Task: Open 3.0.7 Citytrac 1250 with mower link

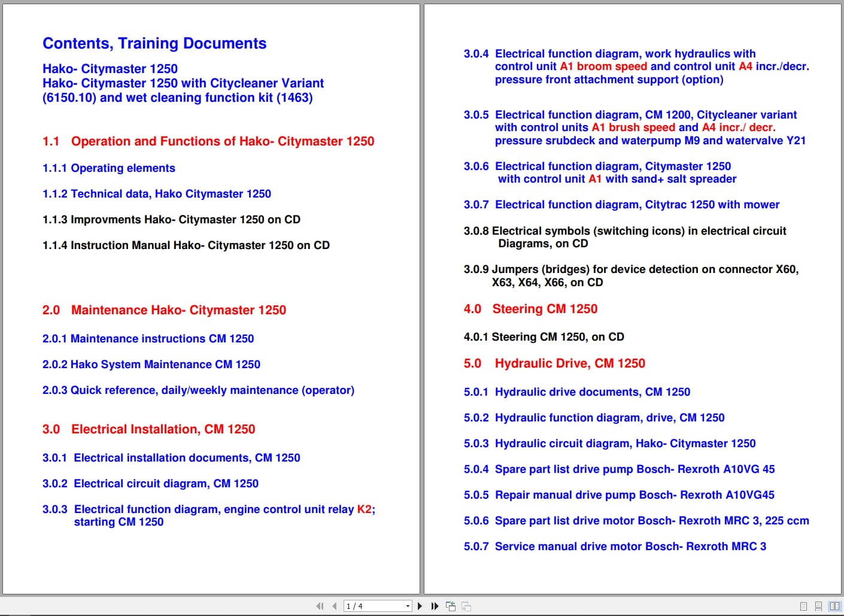Action: 622,205
